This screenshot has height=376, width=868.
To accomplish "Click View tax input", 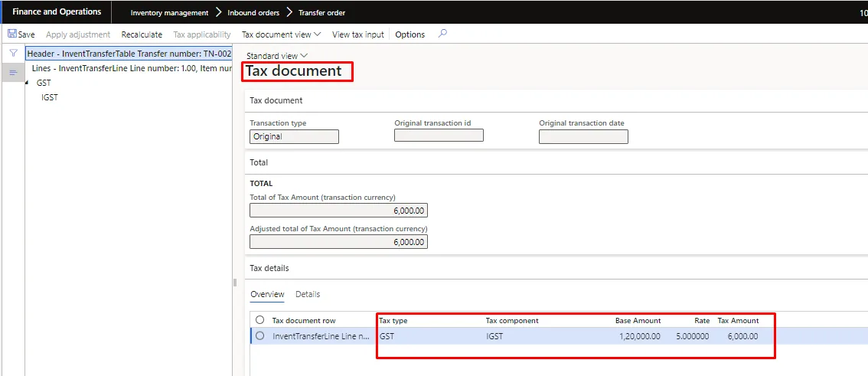I will pos(357,34).
